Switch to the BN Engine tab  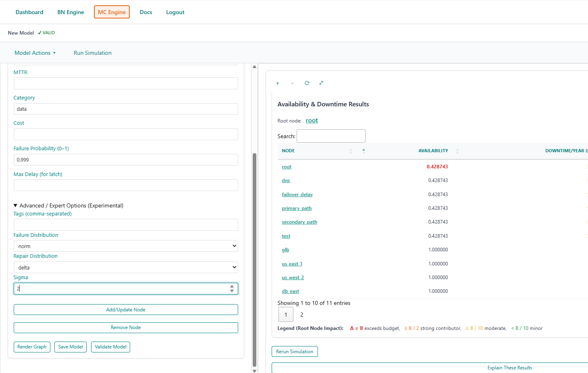pyautogui.click(x=71, y=12)
